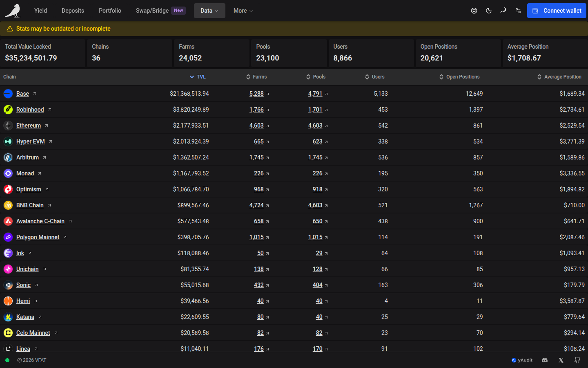Image resolution: width=588 pixels, height=368 pixels.
Task: Click the crescent feather icon in header
Action: click(503, 11)
